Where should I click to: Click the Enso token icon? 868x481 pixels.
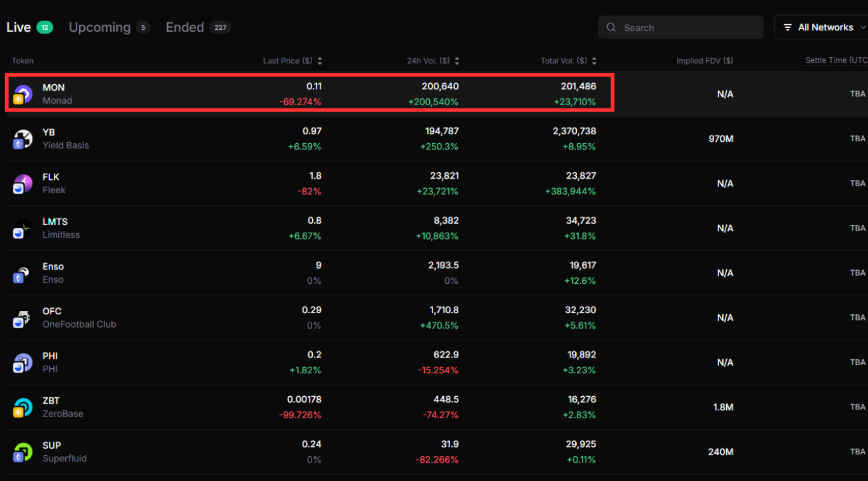[23, 273]
